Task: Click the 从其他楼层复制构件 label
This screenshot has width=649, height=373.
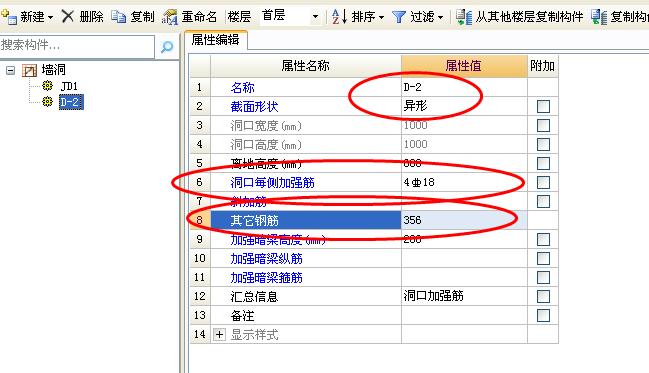Action: point(529,17)
